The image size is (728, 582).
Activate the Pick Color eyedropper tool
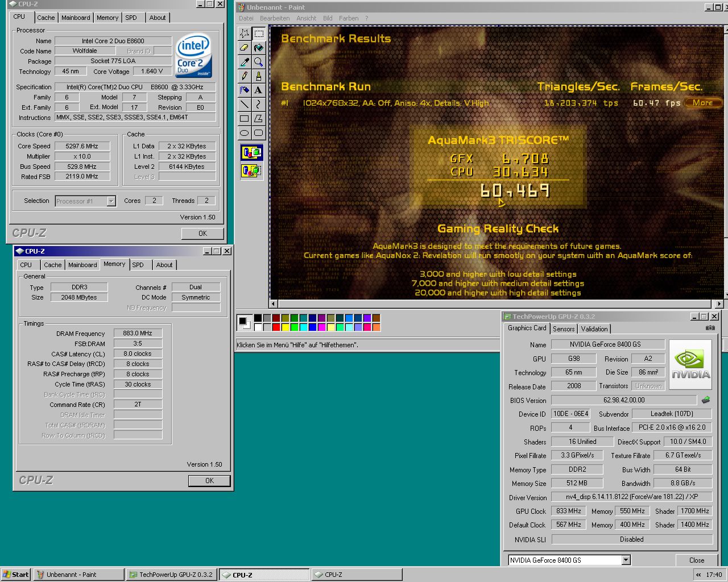(x=245, y=62)
